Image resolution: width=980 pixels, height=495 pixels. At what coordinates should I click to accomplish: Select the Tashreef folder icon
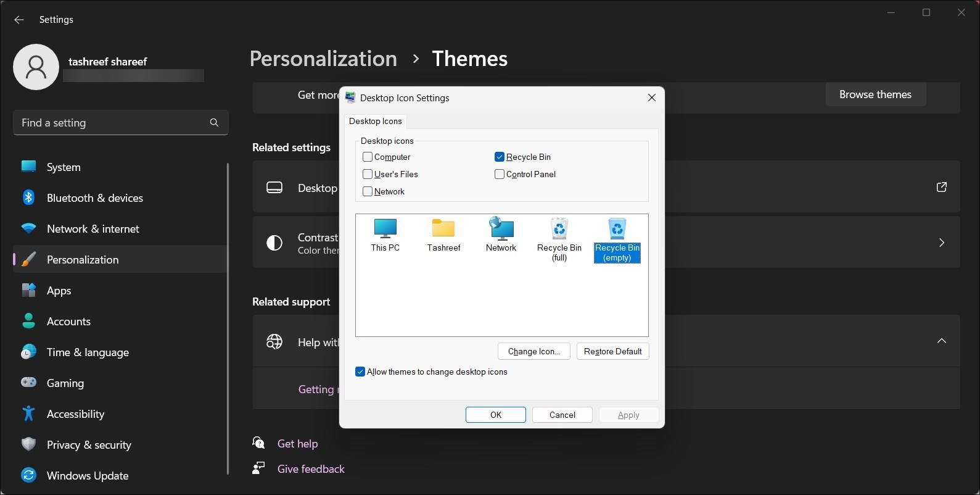(443, 235)
